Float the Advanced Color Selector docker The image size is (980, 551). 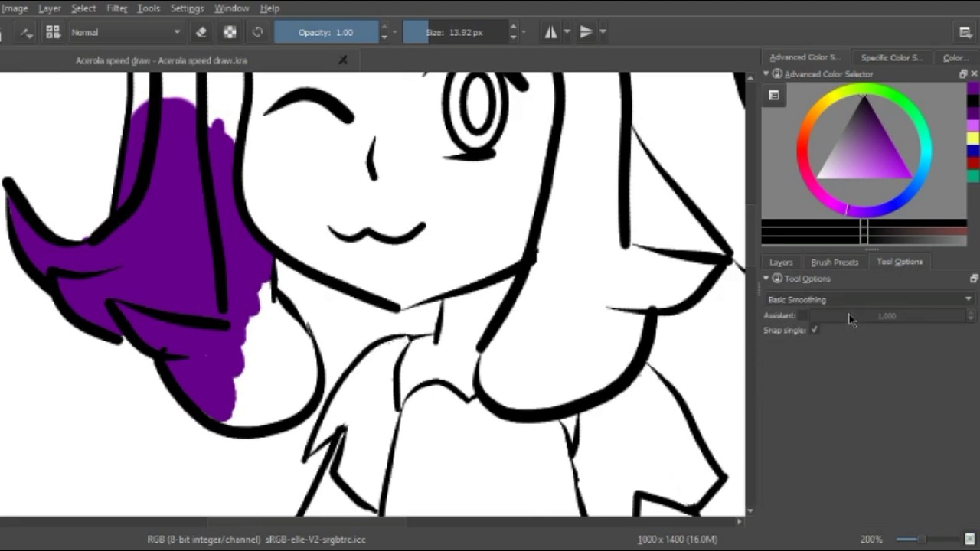[963, 74]
